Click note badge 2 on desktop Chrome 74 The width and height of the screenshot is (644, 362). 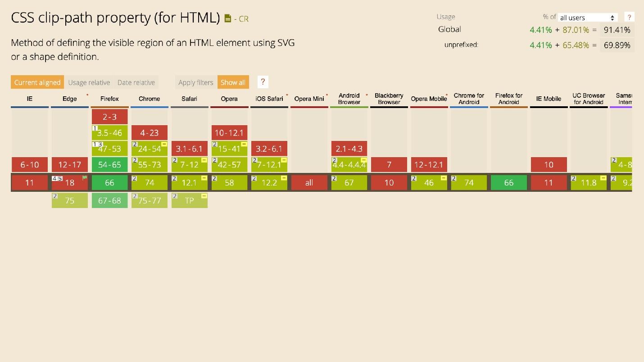pyautogui.click(x=135, y=178)
